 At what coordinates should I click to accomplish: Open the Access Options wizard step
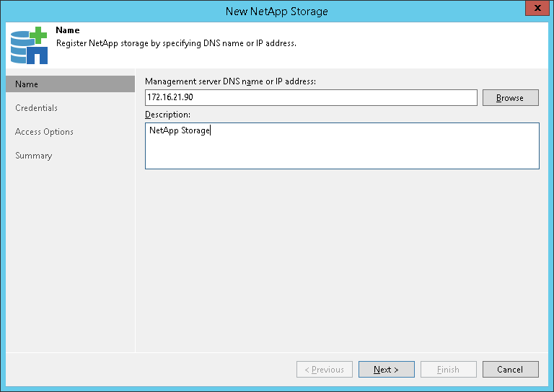pos(44,132)
